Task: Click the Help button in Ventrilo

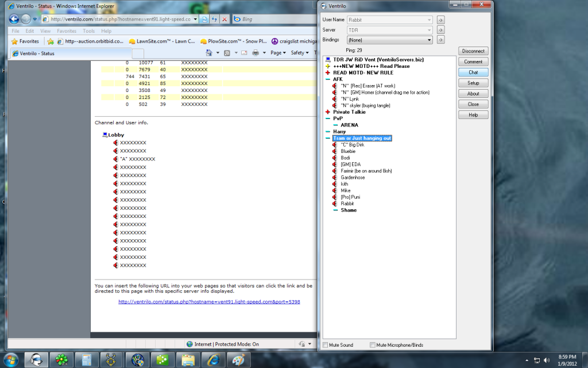Action: [473, 115]
